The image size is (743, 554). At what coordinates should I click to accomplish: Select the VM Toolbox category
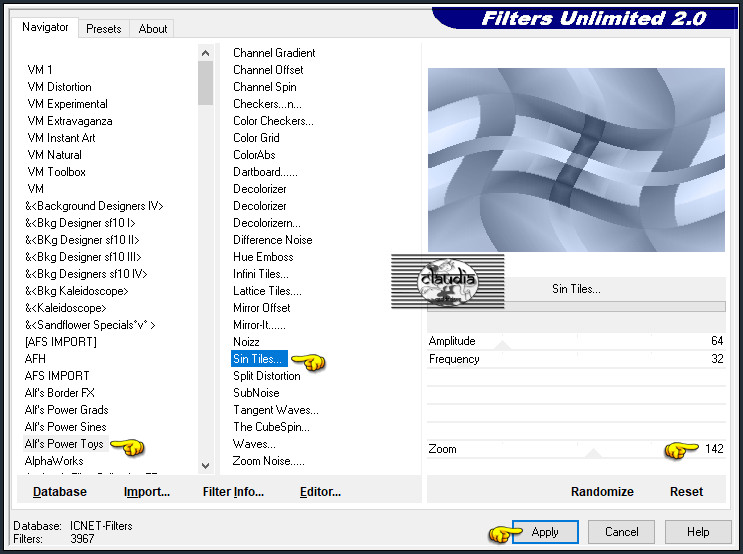coord(57,172)
